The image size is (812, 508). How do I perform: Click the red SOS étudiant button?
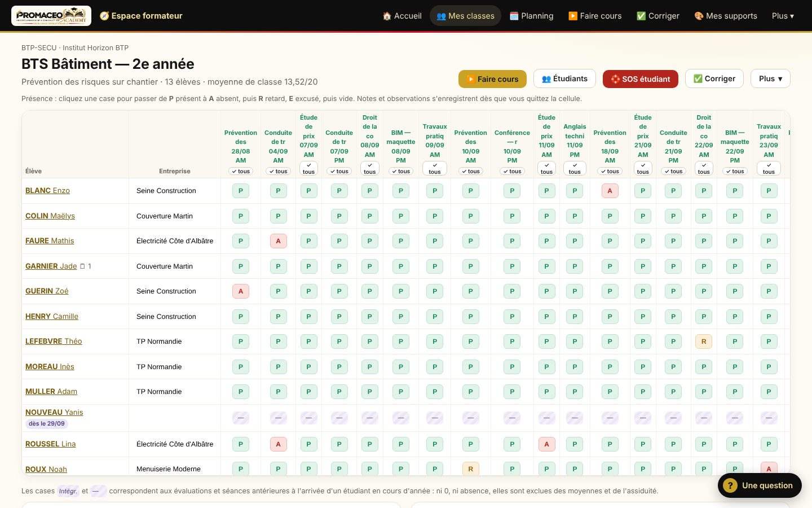coord(641,79)
